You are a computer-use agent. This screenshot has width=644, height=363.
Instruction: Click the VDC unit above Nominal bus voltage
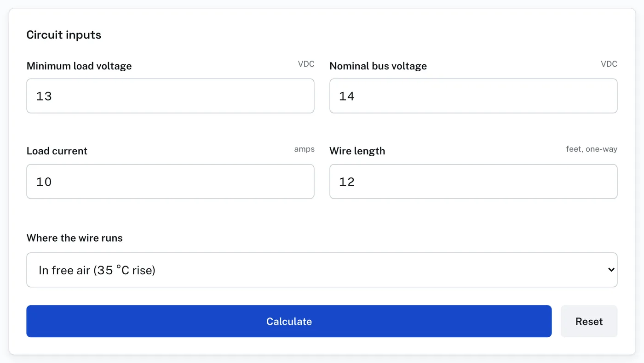[x=609, y=64]
